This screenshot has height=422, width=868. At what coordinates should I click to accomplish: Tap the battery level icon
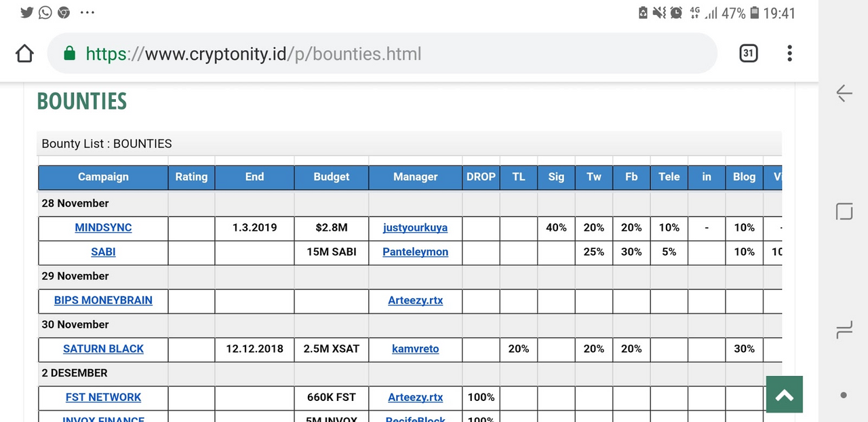point(754,13)
